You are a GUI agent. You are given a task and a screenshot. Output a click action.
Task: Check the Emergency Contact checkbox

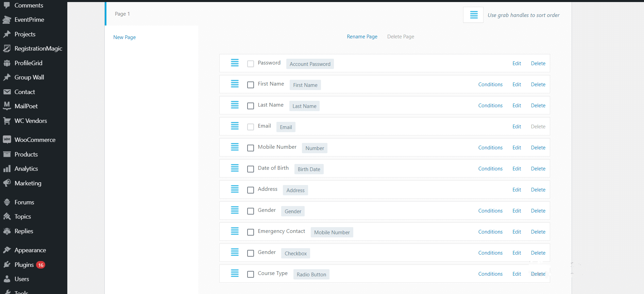[x=251, y=232]
